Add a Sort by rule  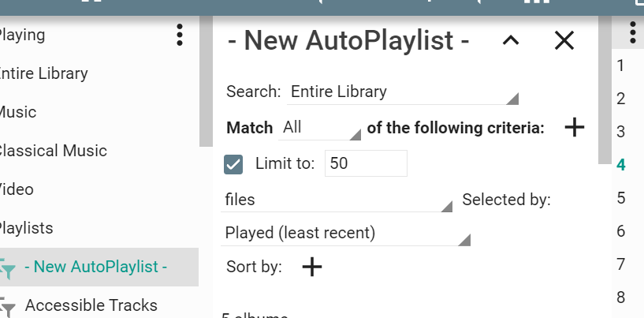[312, 267]
